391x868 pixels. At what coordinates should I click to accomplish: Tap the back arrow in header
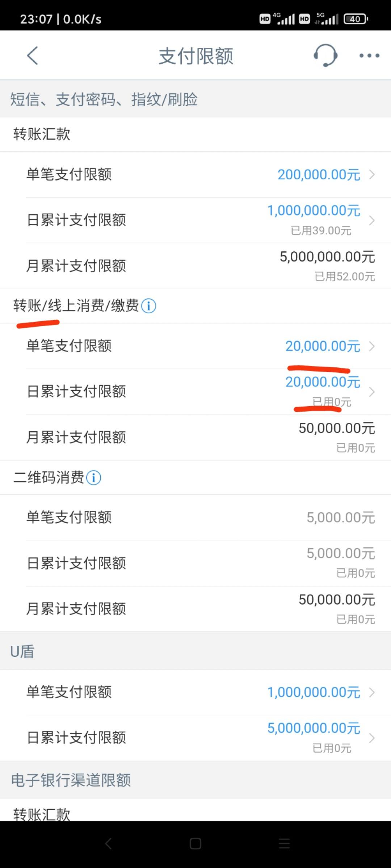(33, 56)
